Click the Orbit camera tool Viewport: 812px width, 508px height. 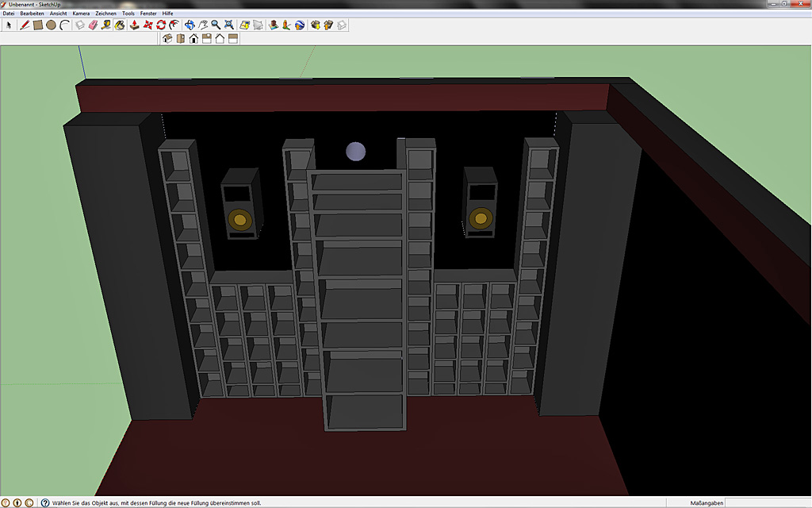tap(189, 25)
